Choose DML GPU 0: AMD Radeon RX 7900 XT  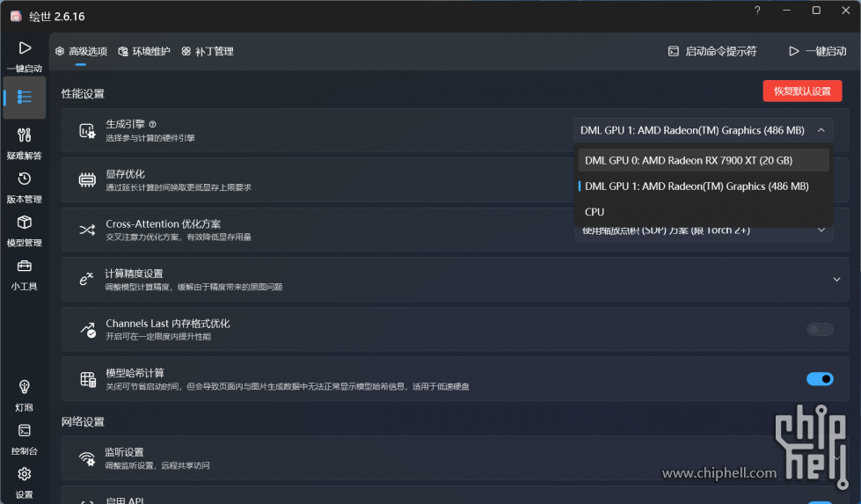click(x=703, y=160)
